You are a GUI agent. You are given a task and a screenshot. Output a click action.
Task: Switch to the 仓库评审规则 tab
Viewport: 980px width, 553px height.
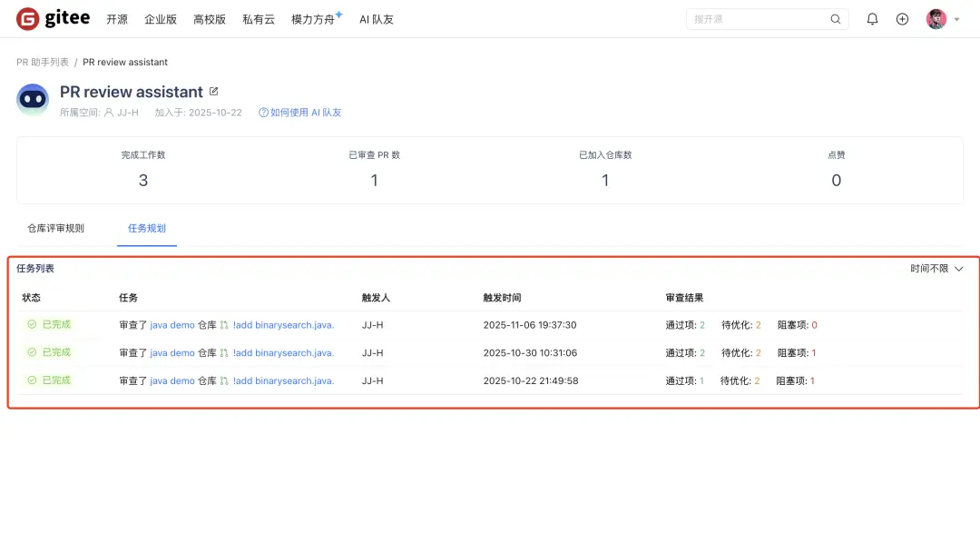tap(55, 228)
